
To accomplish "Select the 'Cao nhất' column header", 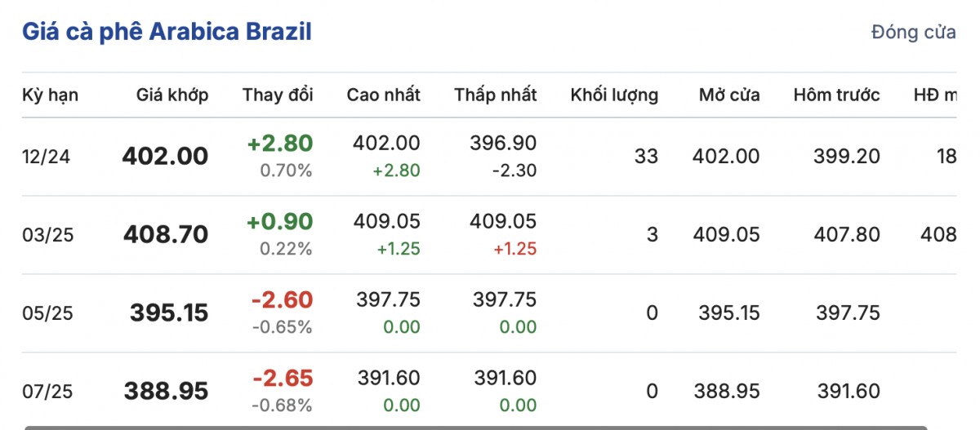I will [x=383, y=95].
